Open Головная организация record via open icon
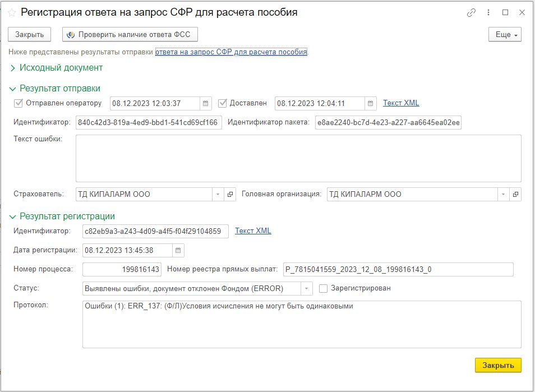 pyautogui.click(x=515, y=195)
